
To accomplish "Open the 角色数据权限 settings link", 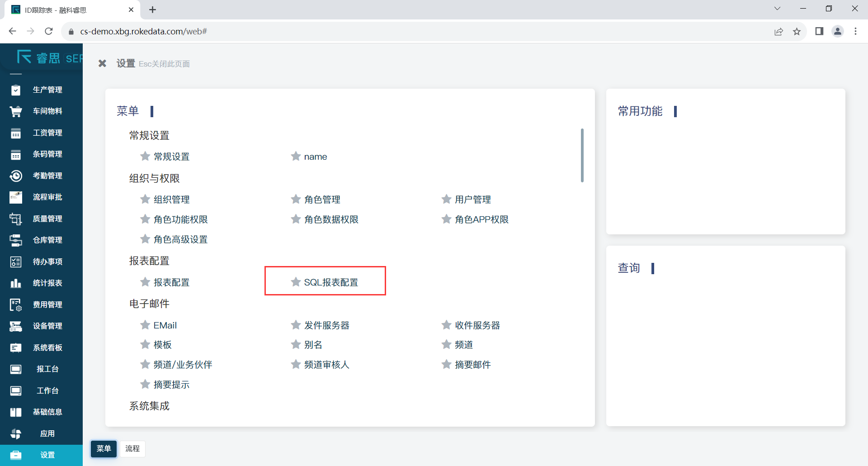I will tap(331, 219).
